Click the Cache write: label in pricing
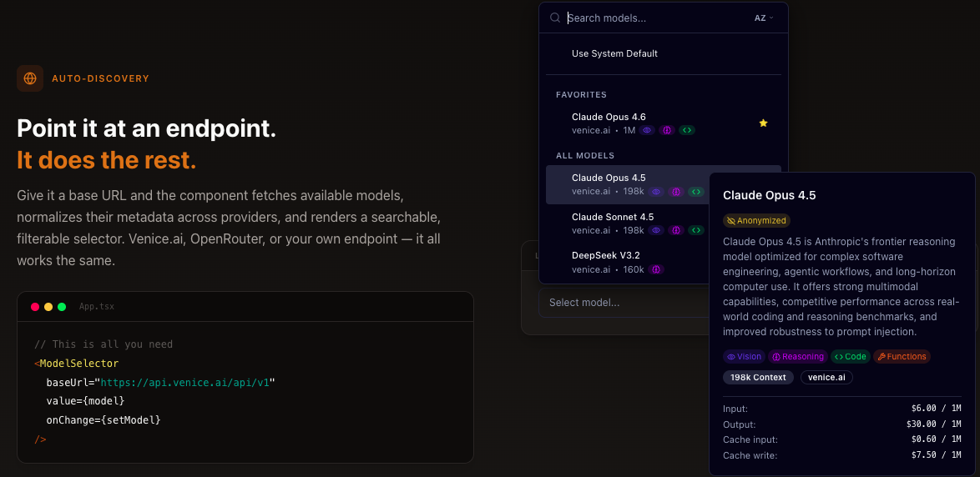This screenshot has width=980, height=477. coord(750,455)
